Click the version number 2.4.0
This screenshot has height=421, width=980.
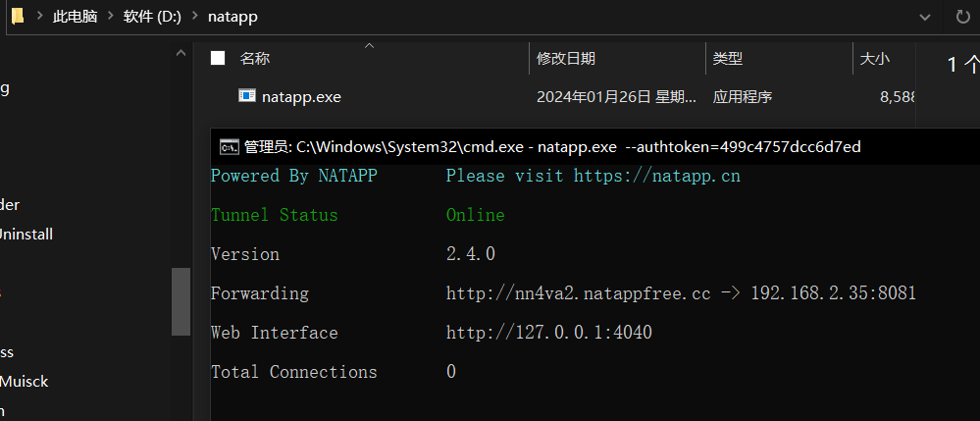click(x=471, y=254)
